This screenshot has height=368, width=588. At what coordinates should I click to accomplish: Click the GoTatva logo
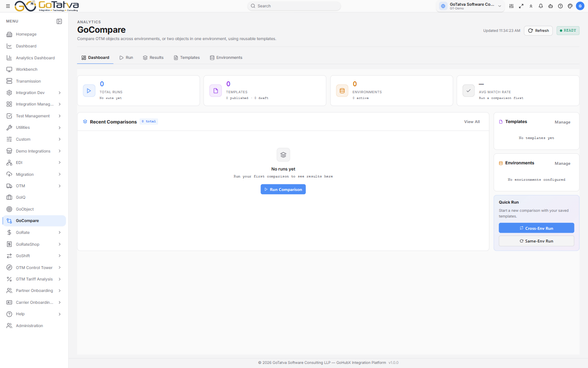tap(47, 6)
